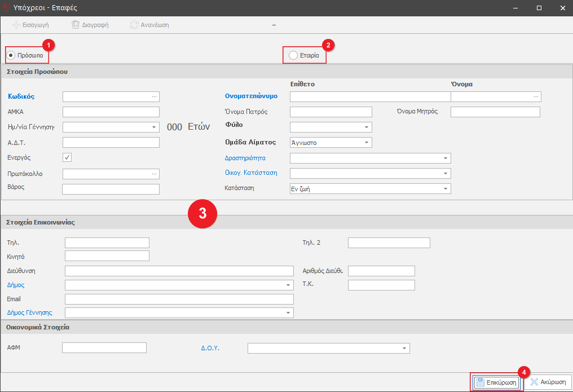This screenshot has height=392, width=573.
Task: Select the Εταιρία radio button
Action: click(293, 55)
